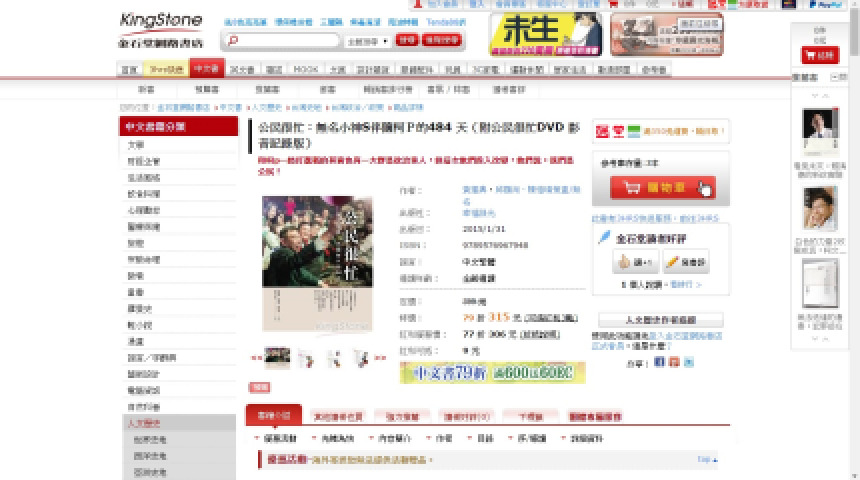The height and width of the screenshot is (480, 860).
Task: Click the Top link to scroll up
Action: (704, 459)
